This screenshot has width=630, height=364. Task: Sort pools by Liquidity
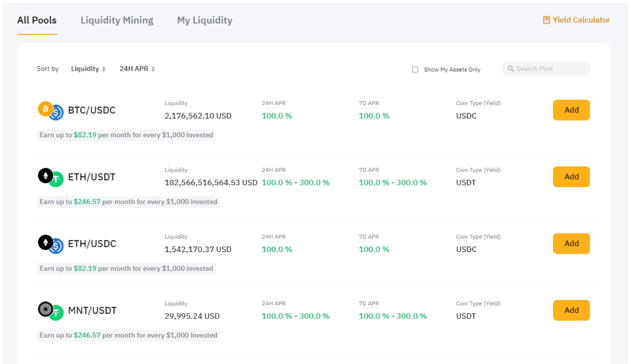point(85,69)
